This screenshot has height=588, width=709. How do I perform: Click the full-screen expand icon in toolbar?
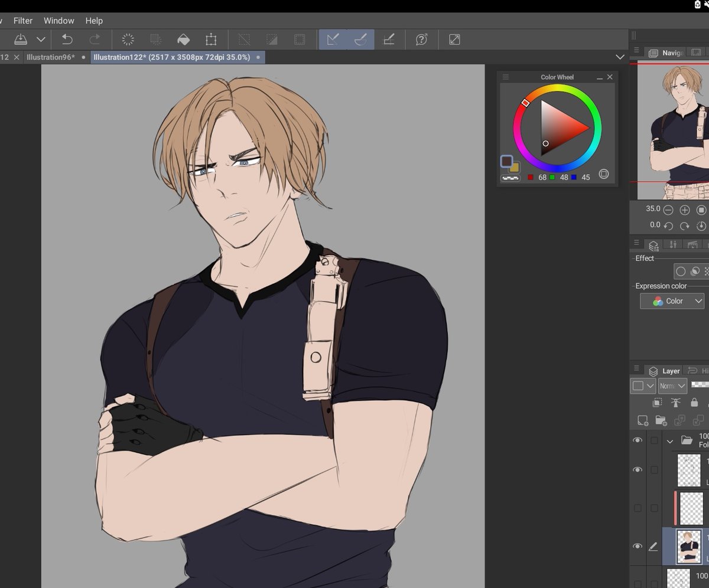tap(454, 40)
